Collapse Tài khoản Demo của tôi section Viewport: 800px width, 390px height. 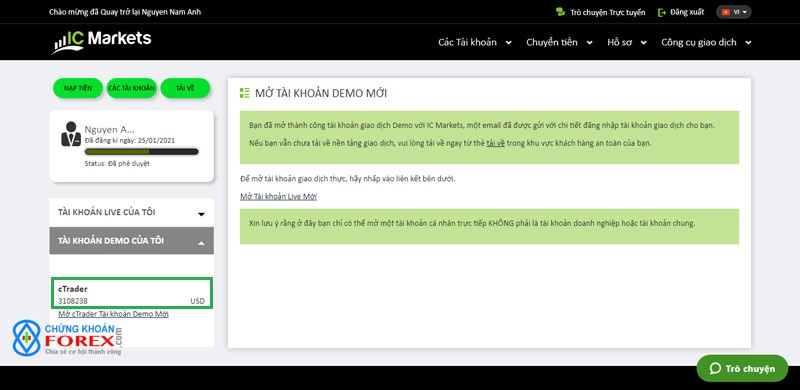[132, 240]
